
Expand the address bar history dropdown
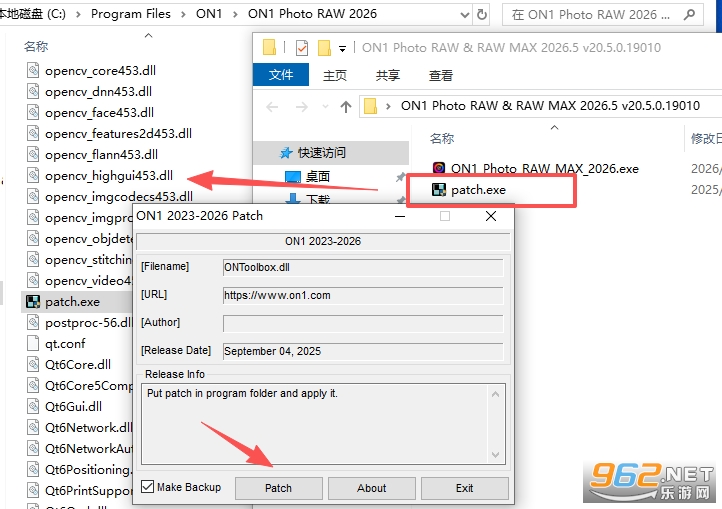tap(465, 15)
